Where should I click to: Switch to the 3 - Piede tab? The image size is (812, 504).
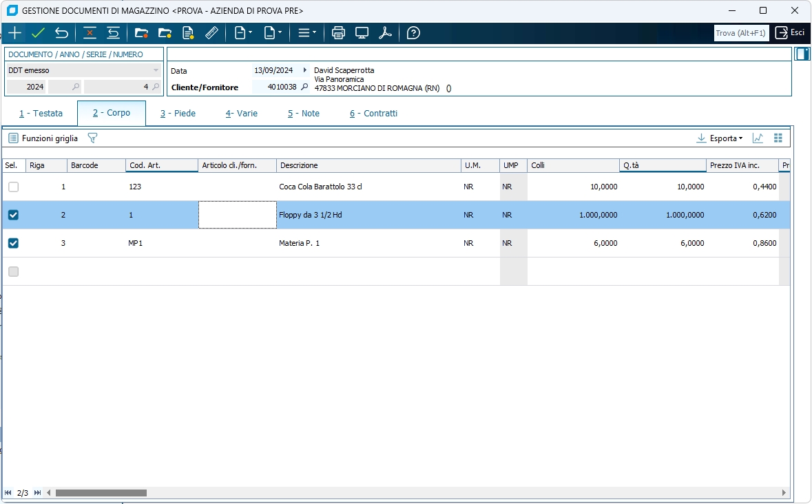(178, 114)
